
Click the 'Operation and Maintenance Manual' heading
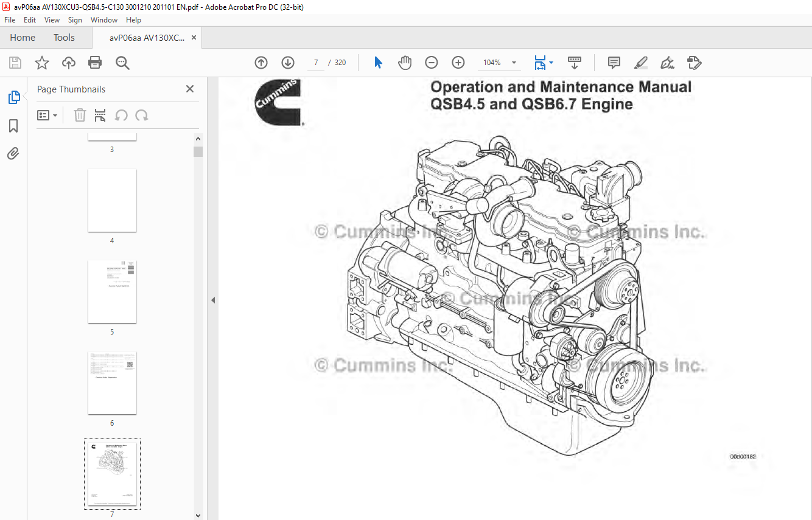point(561,87)
